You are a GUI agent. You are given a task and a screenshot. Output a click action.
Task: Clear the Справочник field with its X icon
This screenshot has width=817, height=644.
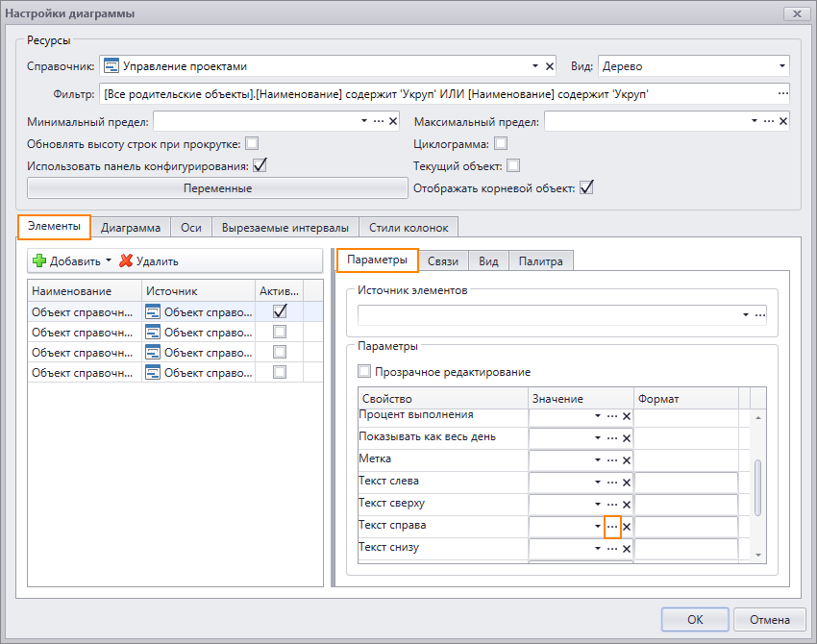click(549, 66)
